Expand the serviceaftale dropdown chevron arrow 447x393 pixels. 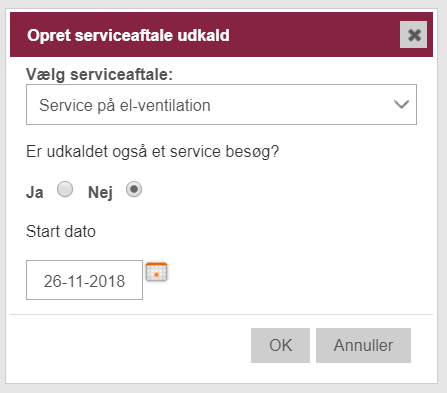coord(401,104)
